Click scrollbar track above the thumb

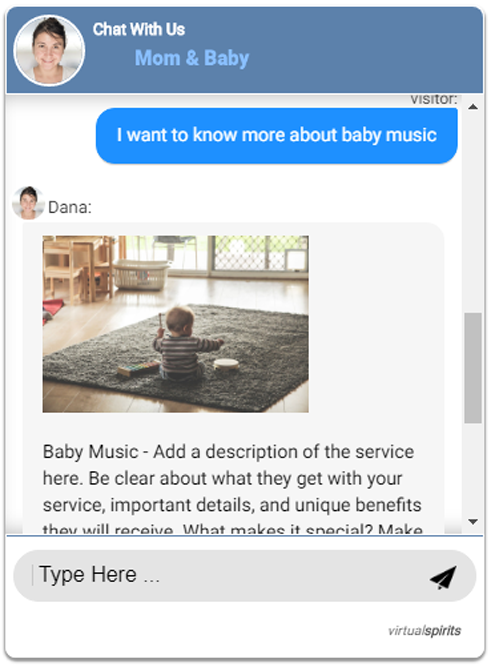point(473,213)
